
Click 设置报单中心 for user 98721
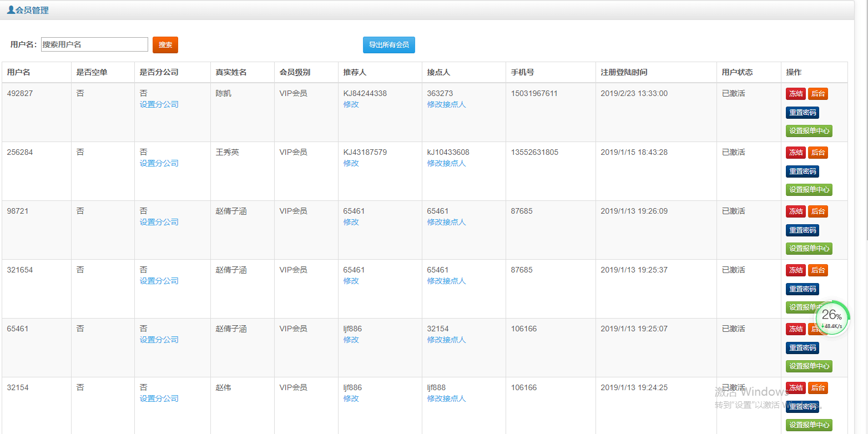pos(809,249)
